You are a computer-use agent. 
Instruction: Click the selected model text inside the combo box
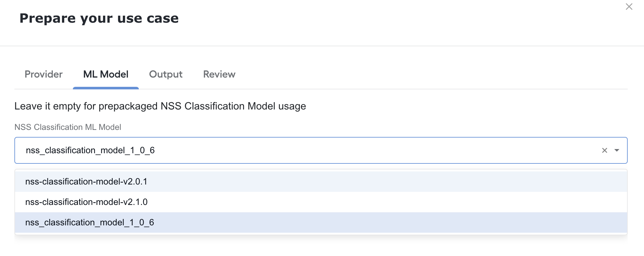pyautogui.click(x=90, y=150)
